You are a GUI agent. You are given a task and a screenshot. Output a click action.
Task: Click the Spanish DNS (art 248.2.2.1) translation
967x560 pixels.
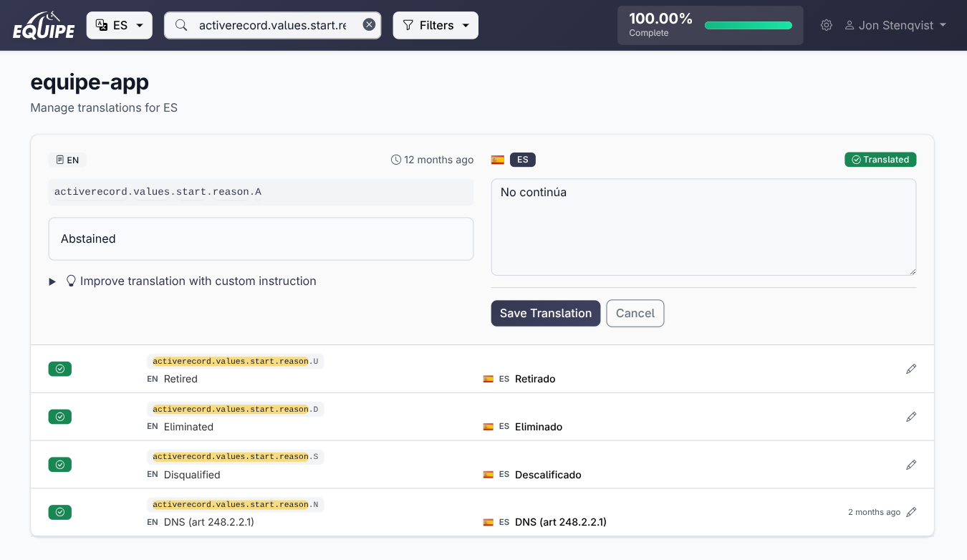[x=561, y=522]
